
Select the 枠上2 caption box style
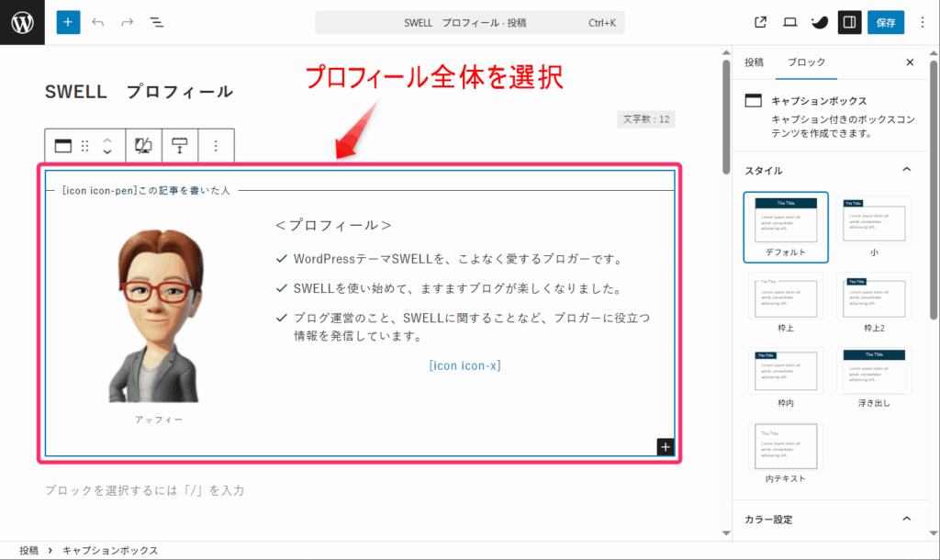874,303
